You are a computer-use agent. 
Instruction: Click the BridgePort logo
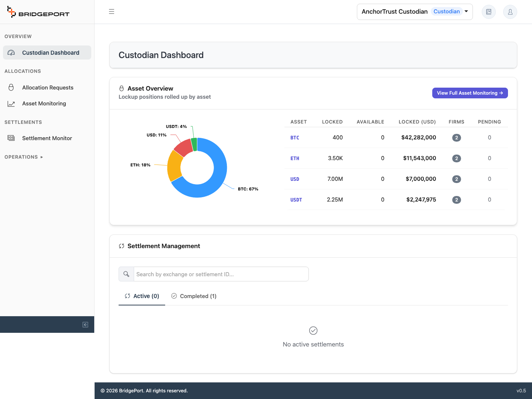(x=38, y=12)
